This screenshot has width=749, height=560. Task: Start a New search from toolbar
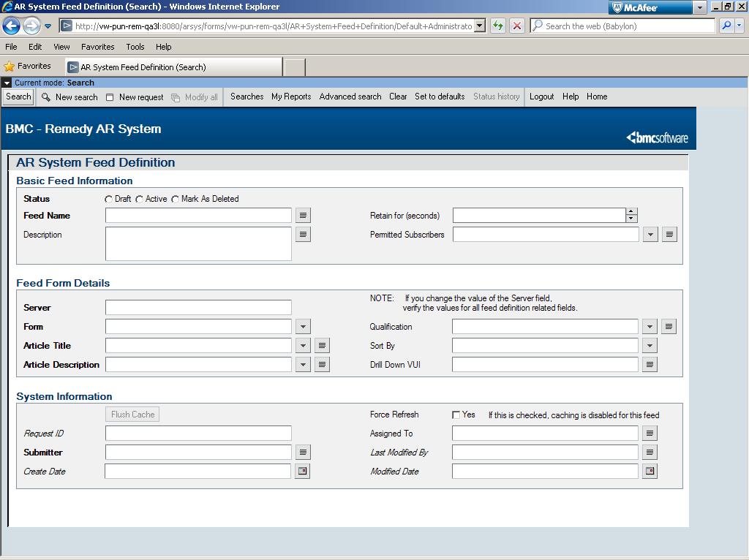click(69, 97)
